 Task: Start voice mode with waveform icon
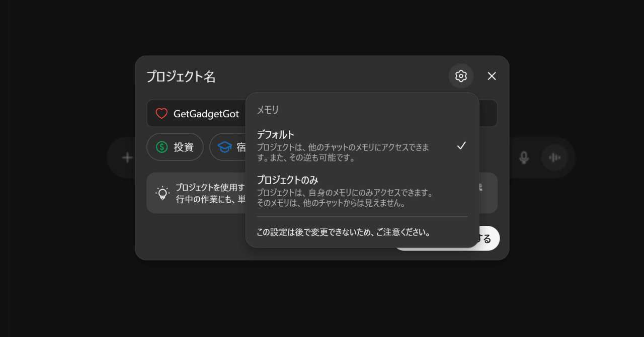[x=554, y=158]
